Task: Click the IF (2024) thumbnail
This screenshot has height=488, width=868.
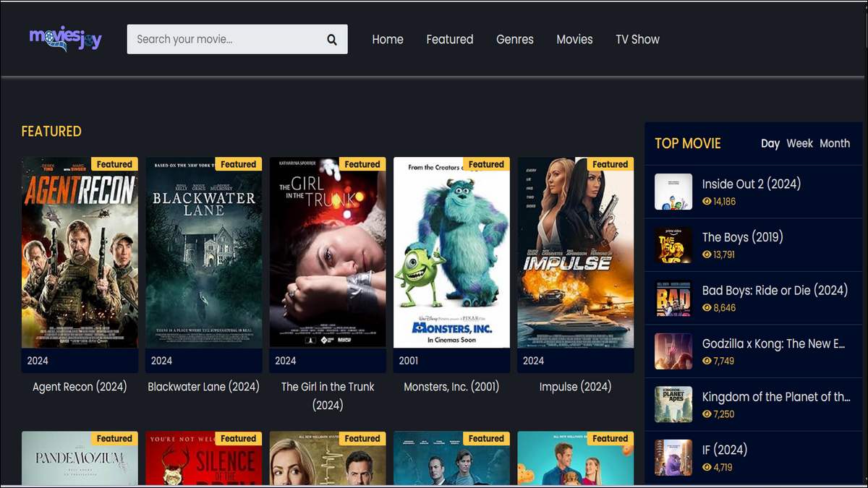Action: click(x=673, y=458)
